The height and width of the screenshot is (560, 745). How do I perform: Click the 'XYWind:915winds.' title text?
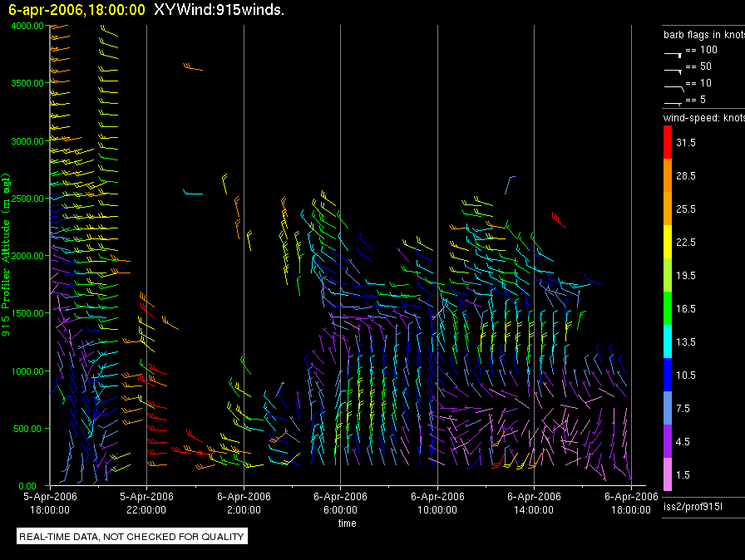219,9
